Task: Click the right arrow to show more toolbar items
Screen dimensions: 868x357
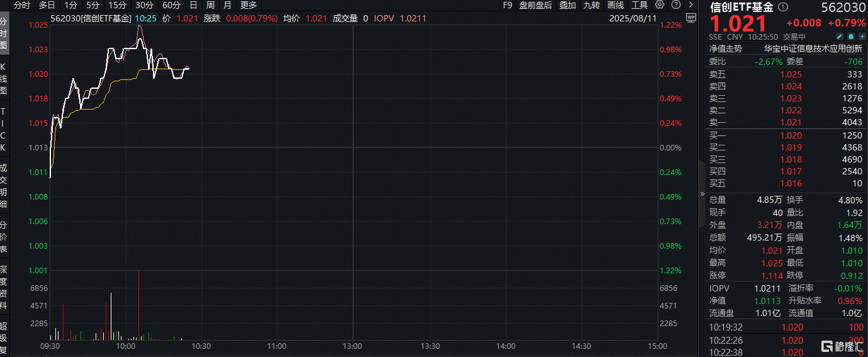Action: [690, 5]
